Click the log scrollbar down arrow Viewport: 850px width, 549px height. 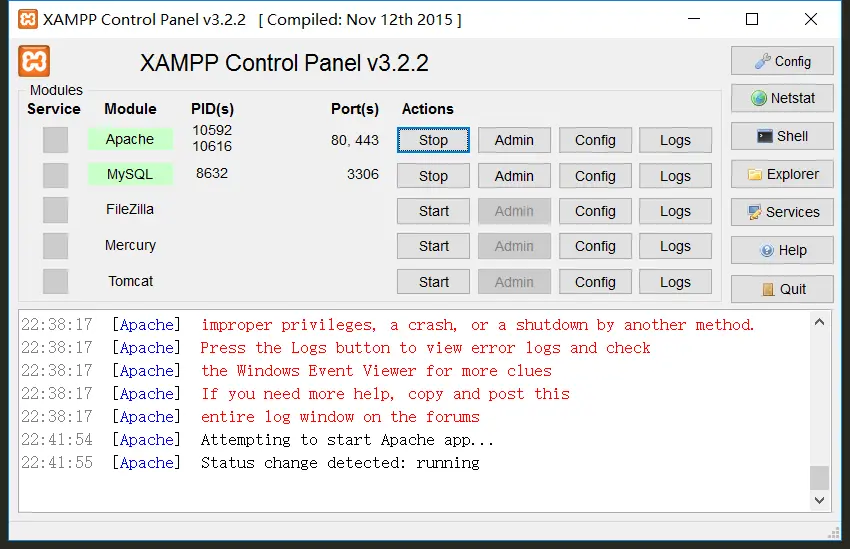click(819, 500)
